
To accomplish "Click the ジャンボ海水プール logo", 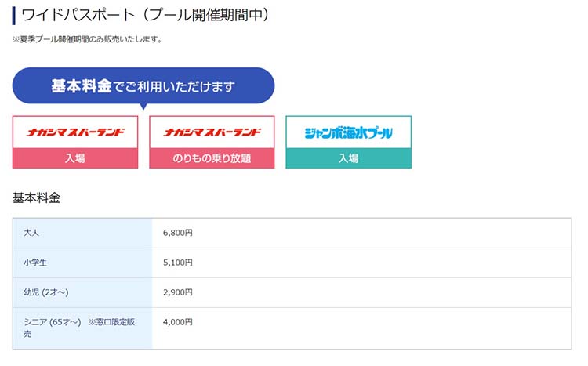I will [x=348, y=132].
